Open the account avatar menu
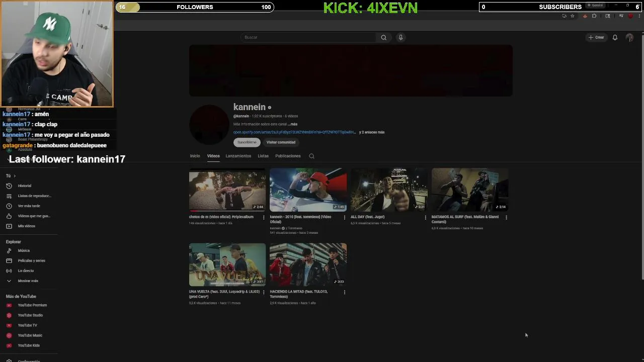The image size is (644, 362). 629,37
